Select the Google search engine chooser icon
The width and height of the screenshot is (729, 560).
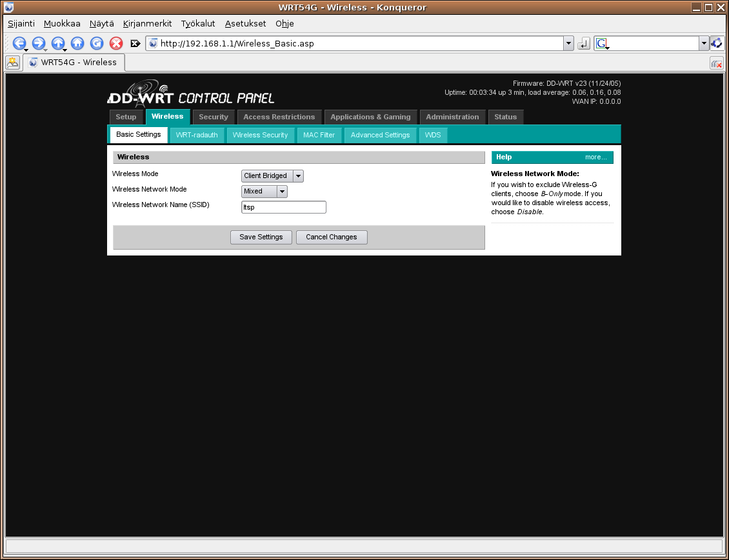coord(602,44)
